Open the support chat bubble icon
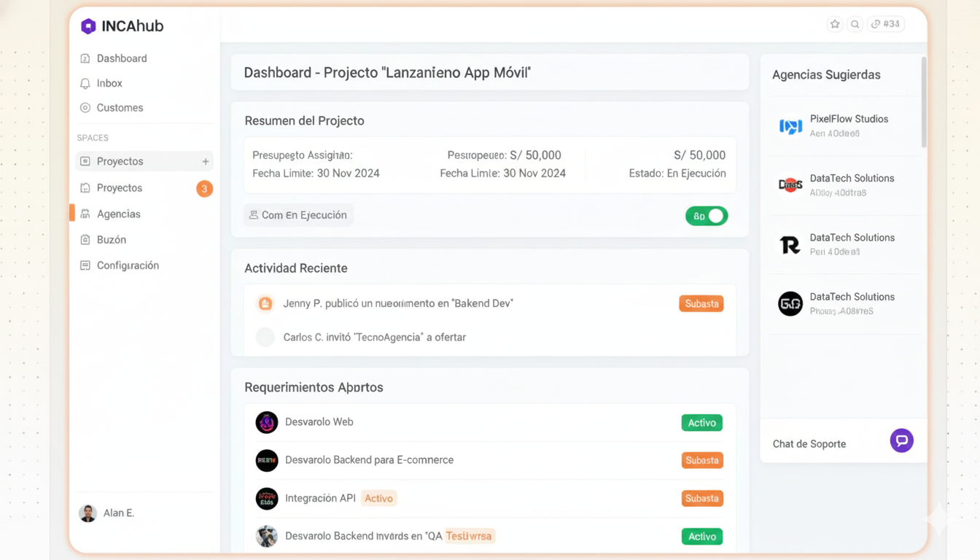Screen dimensions: 980x560 click(x=901, y=440)
